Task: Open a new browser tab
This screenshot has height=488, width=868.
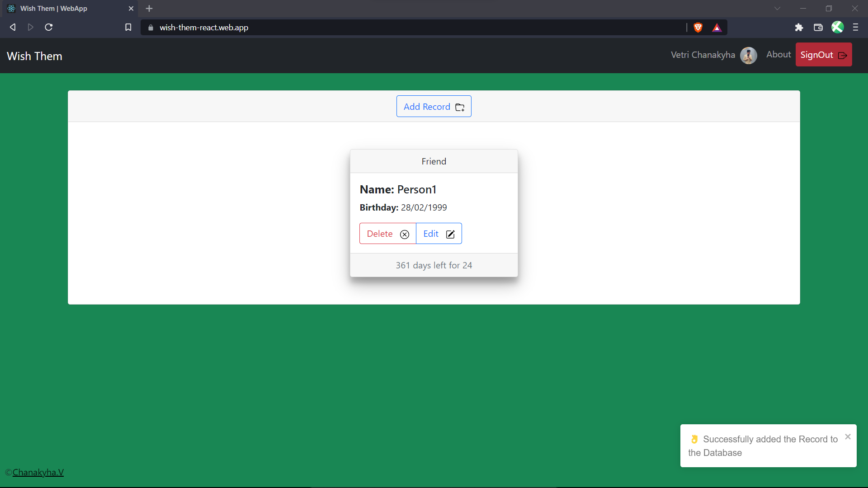Action: point(149,9)
